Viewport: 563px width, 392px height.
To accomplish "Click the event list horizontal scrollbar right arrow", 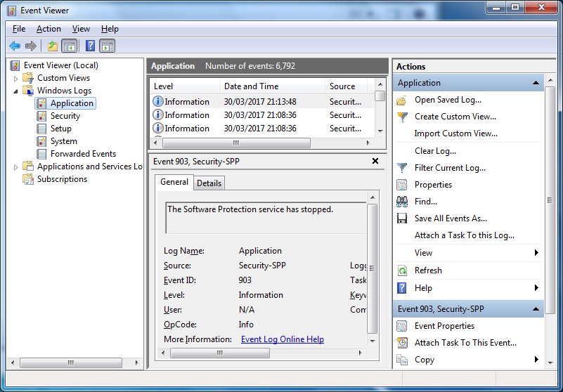I will [368, 143].
